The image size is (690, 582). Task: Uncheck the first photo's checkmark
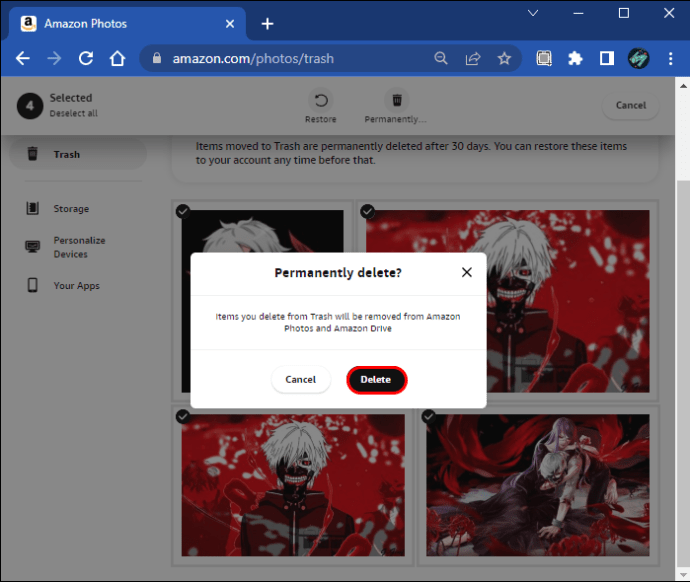[183, 212]
